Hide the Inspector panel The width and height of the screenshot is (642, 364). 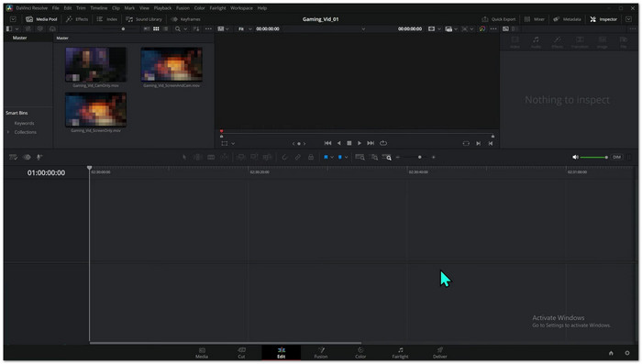click(x=603, y=19)
